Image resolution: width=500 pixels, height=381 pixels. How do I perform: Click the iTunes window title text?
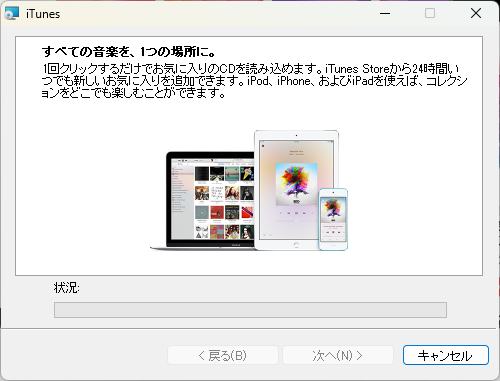(x=43, y=14)
